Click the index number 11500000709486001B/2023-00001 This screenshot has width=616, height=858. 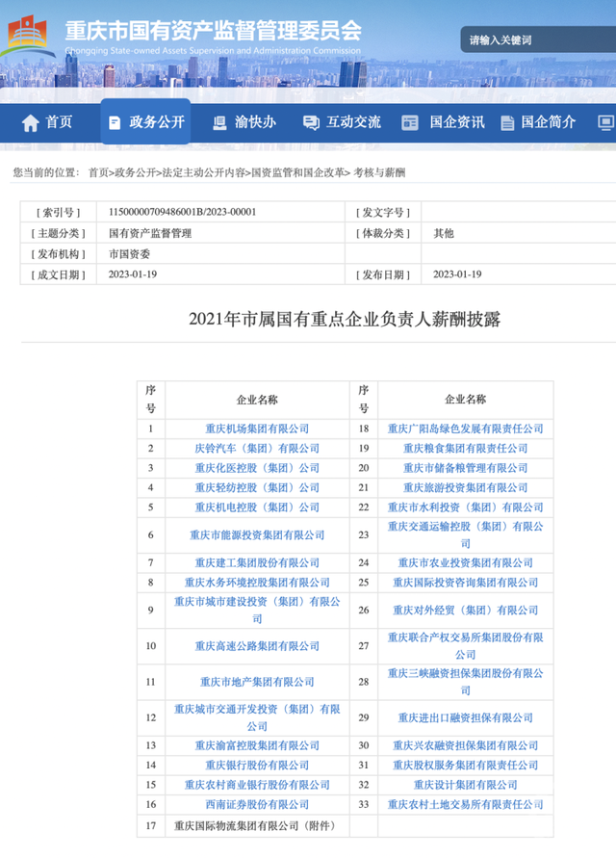pyautogui.click(x=182, y=212)
